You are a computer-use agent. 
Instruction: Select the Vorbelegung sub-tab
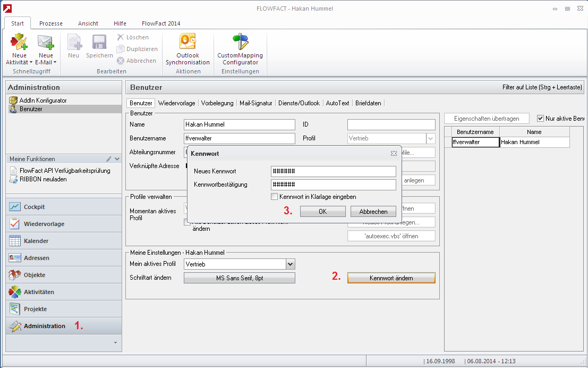(217, 103)
